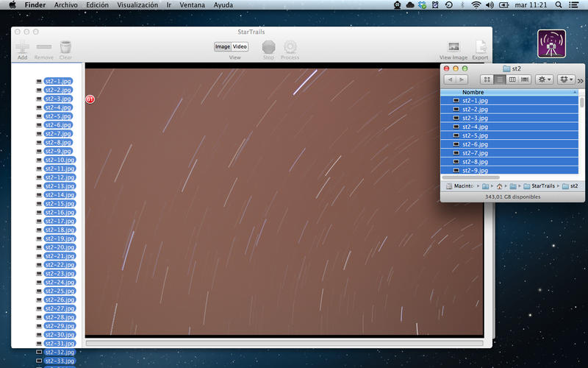Click the Remove toolbar icon

coord(44,47)
